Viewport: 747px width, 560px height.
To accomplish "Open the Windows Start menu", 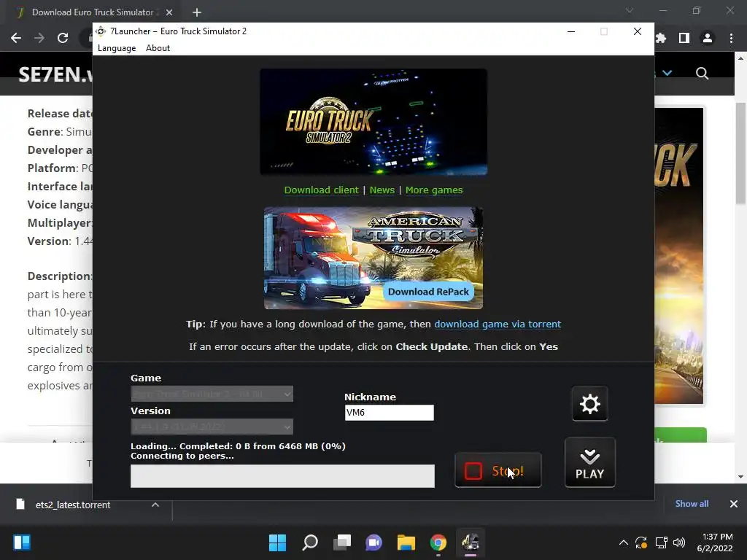I will pyautogui.click(x=277, y=542).
